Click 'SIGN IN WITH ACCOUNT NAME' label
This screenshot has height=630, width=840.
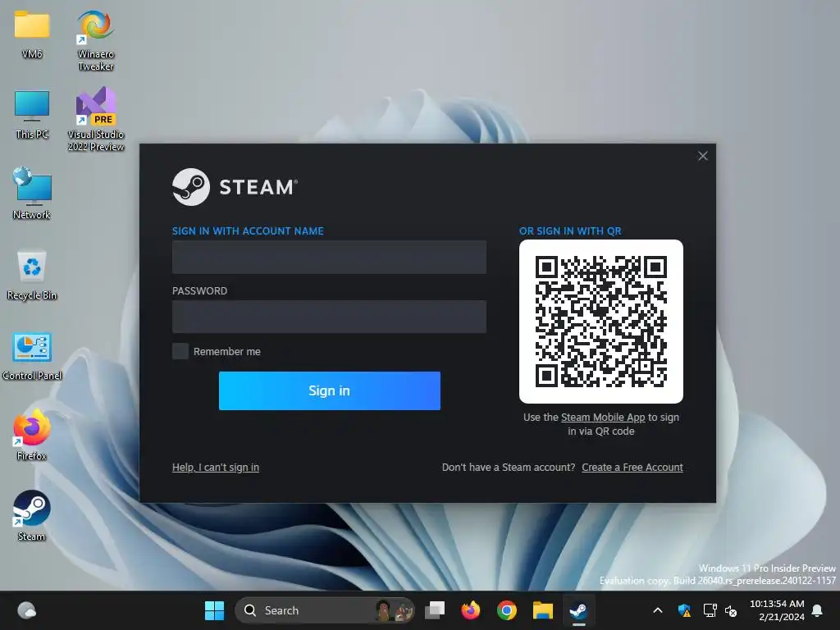tap(248, 231)
